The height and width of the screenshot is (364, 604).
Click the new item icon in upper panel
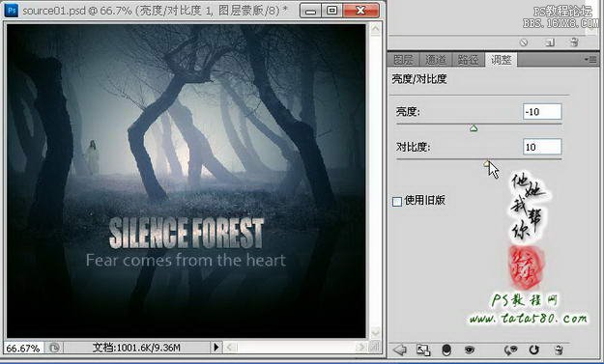[550, 42]
